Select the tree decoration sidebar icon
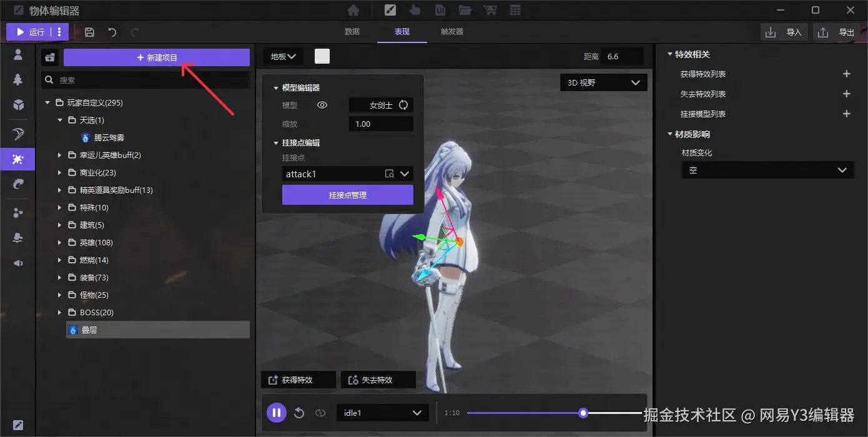Image resolution: width=868 pixels, height=437 pixels. pos(18,79)
